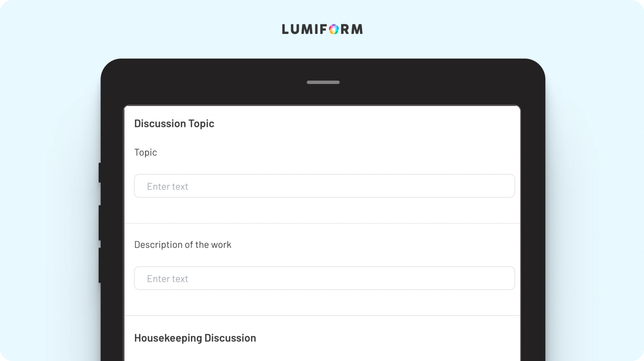Click divider line above Housekeeping Discussion
The image size is (644, 361).
pyautogui.click(x=322, y=315)
